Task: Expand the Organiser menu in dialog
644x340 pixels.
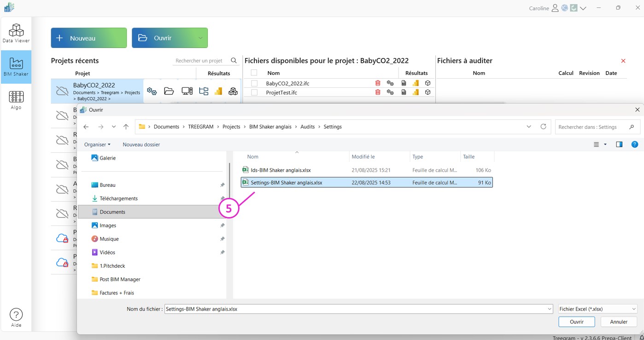Action: 97,144
